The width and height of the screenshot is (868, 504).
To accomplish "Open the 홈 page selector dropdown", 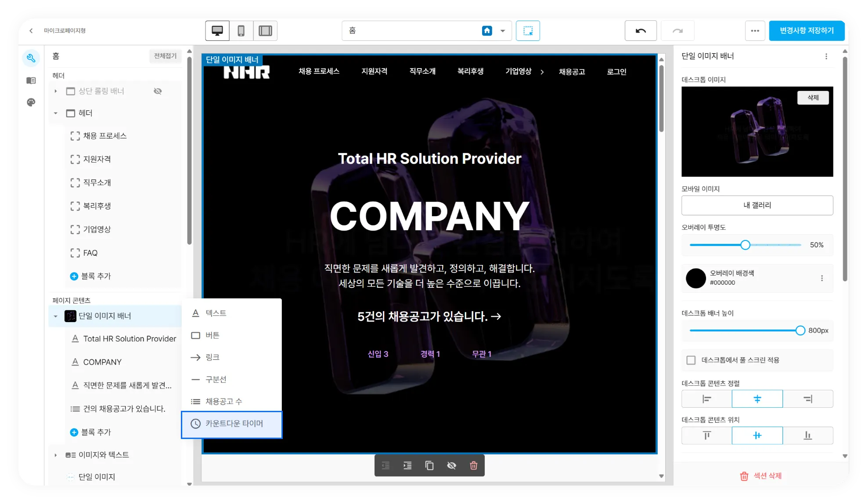I will pyautogui.click(x=503, y=31).
